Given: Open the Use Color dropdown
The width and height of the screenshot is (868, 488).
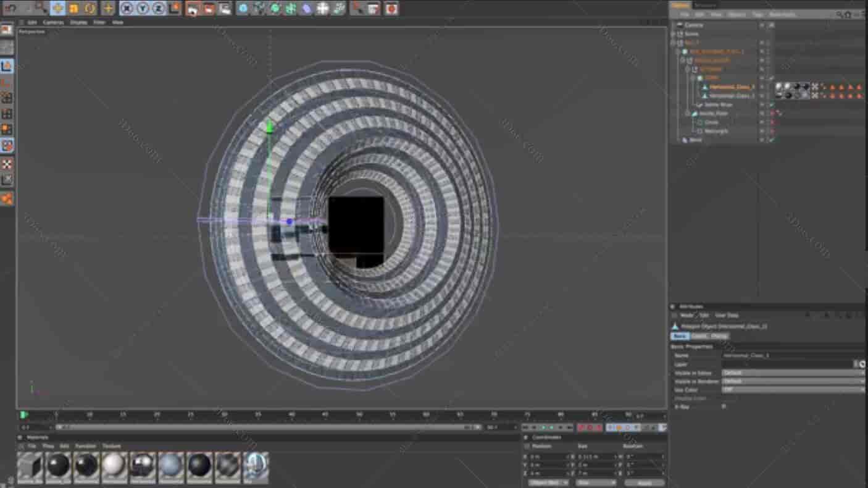Looking at the screenshot, I should click(793, 390).
